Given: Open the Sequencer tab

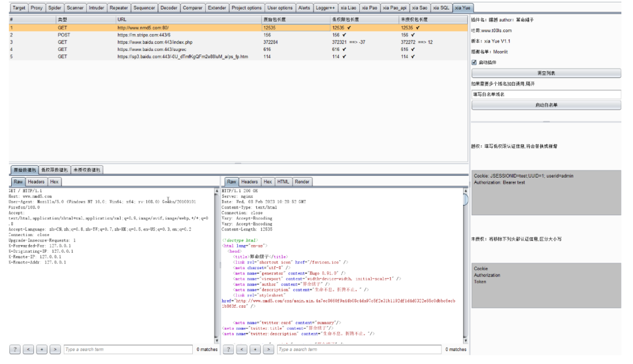Looking at the screenshot, I should 144,8.
